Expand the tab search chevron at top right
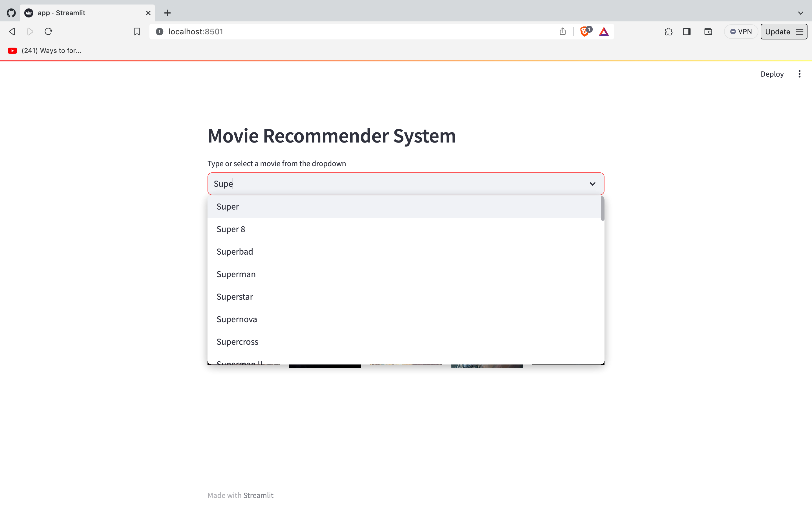The image size is (812, 507). (801, 13)
